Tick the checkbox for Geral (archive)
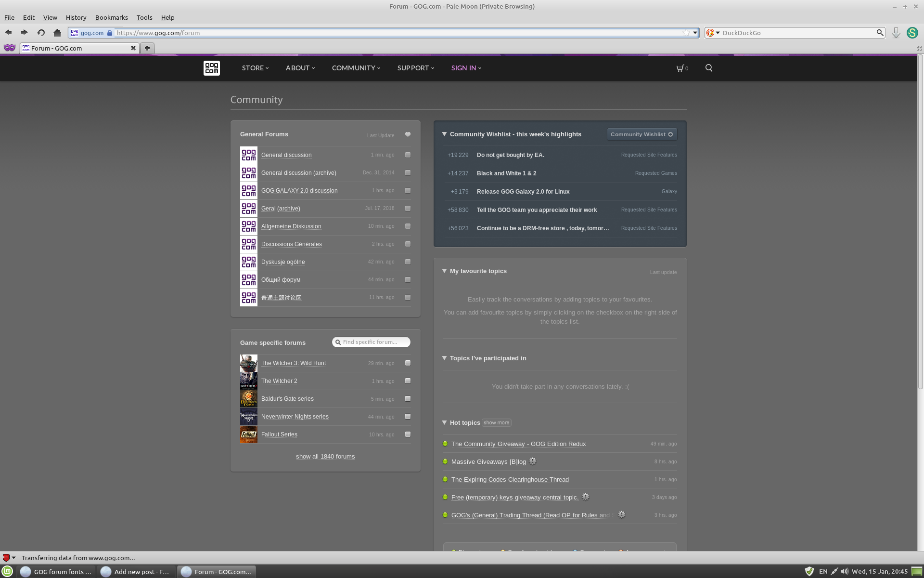 coord(408,209)
